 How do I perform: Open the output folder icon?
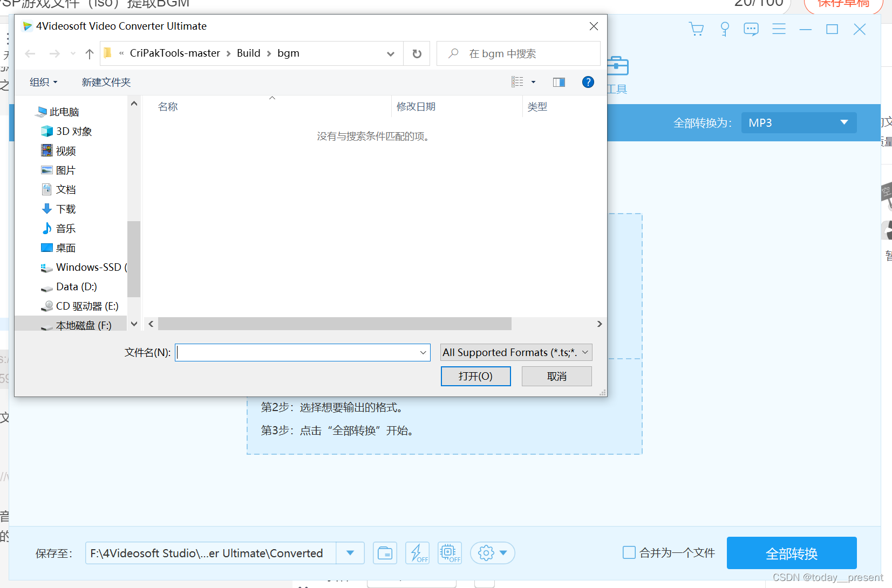[385, 553]
